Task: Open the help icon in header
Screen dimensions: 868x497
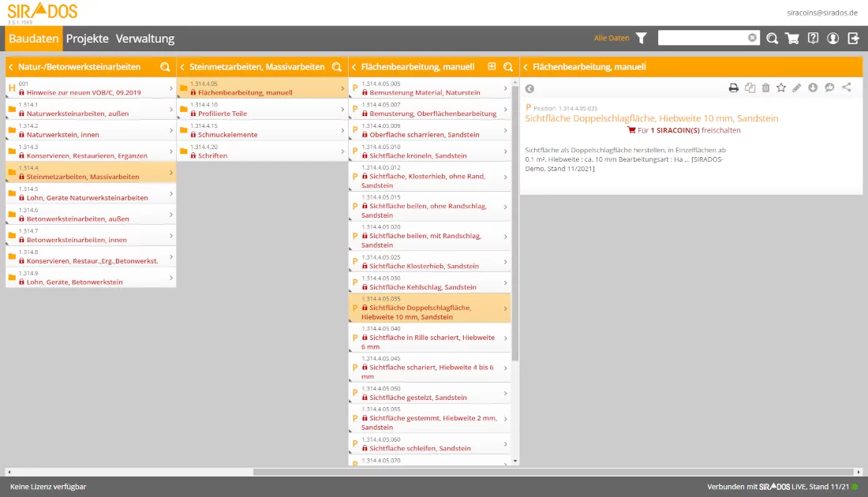Action: click(813, 38)
